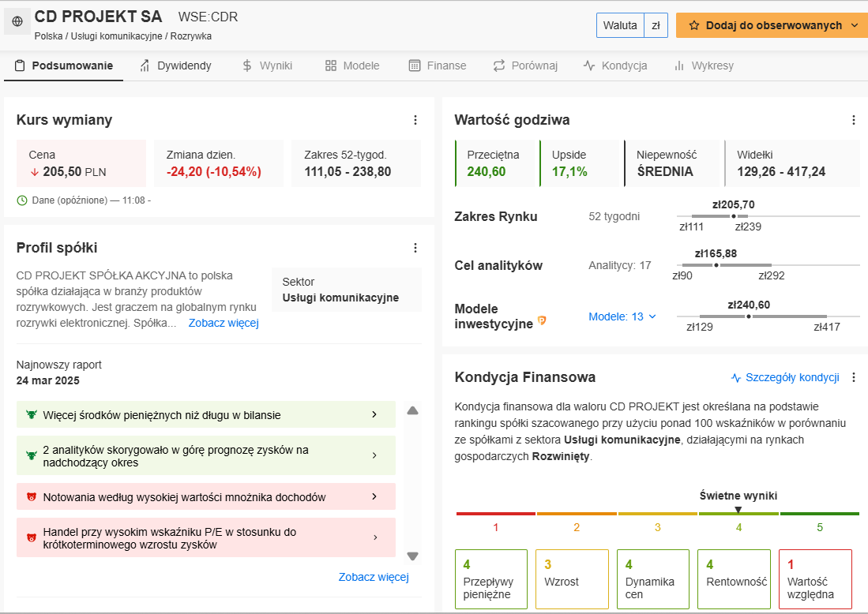Click the insights list scroll up arrow
Viewport: 868px width, 614px height.
pos(412,410)
